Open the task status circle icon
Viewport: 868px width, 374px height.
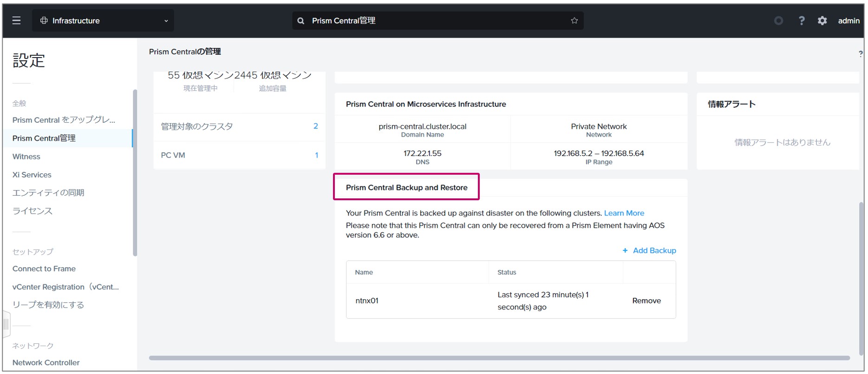tap(778, 20)
